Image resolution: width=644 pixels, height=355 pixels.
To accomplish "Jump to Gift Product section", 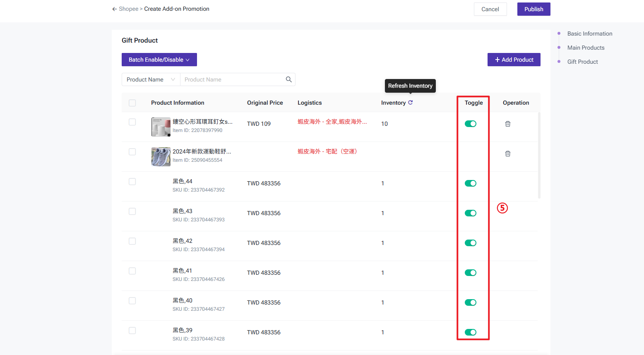I will (x=582, y=62).
